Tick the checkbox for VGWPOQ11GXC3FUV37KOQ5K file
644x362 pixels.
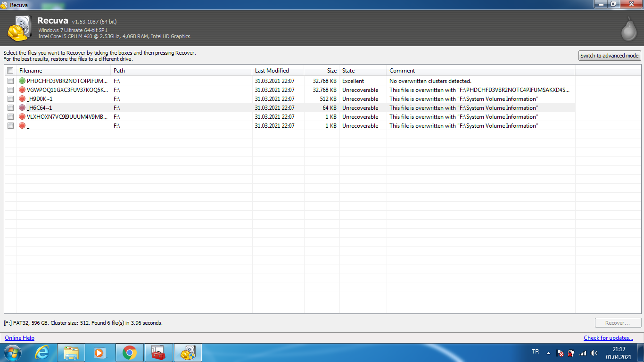pos(10,90)
